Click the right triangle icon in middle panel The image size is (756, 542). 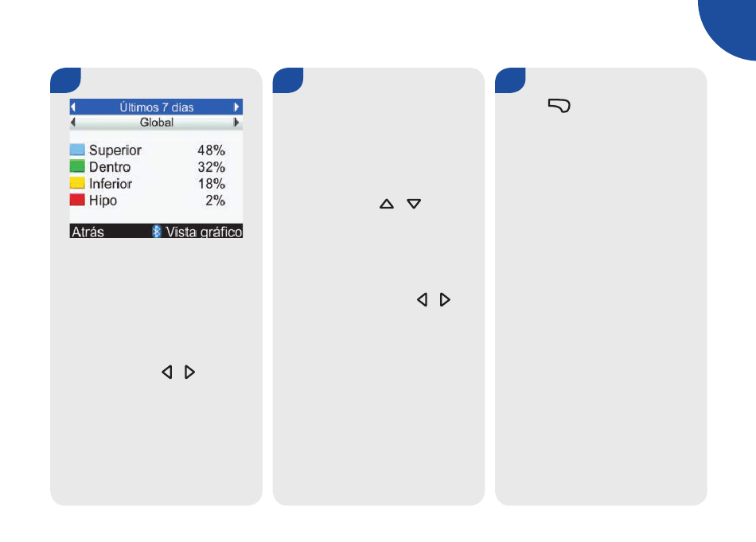[445, 299]
